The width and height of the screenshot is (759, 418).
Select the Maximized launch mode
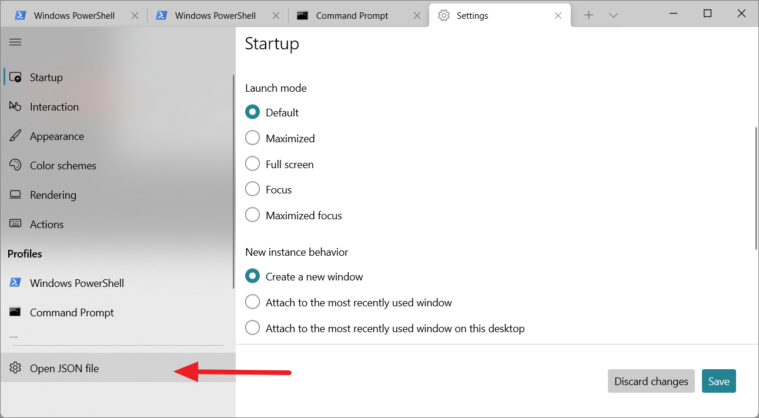(253, 138)
